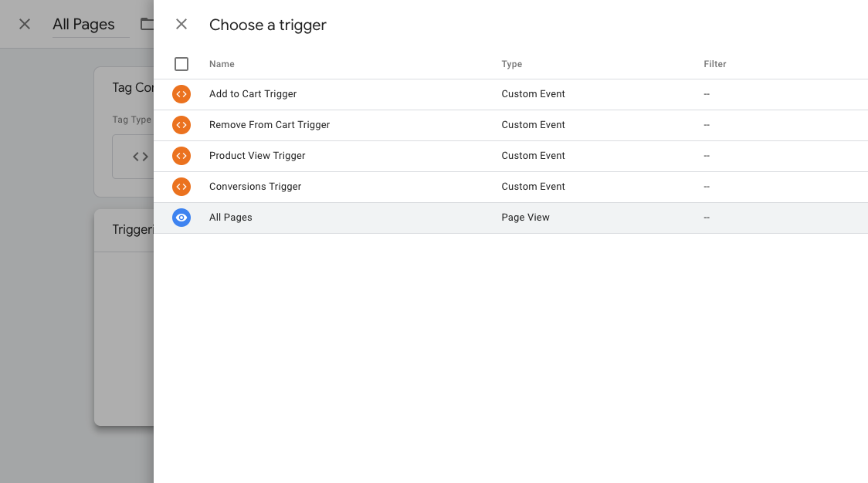The width and height of the screenshot is (868, 483).
Task: Click the tag type code brackets icon
Action: (x=140, y=157)
